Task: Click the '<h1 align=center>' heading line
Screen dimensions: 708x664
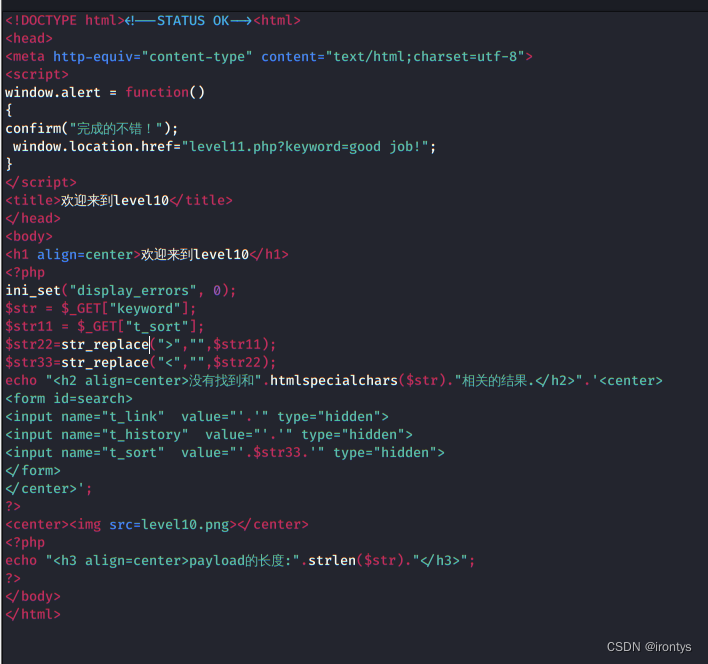Action: (x=147, y=255)
